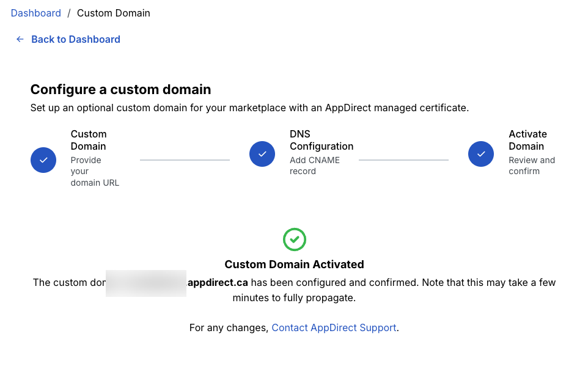
Task: Click the 'Set up an optional custom domain' subtitle
Action: coord(249,108)
